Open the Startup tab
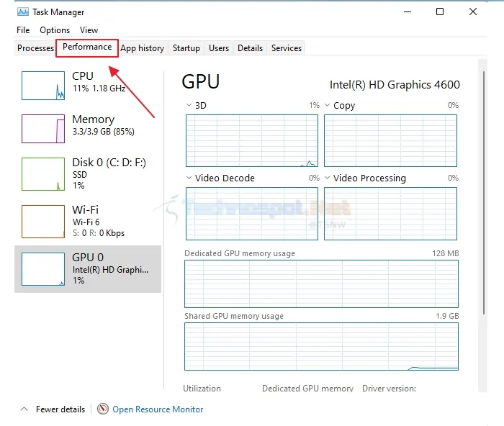This screenshot has width=504, height=426. point(186,48)
